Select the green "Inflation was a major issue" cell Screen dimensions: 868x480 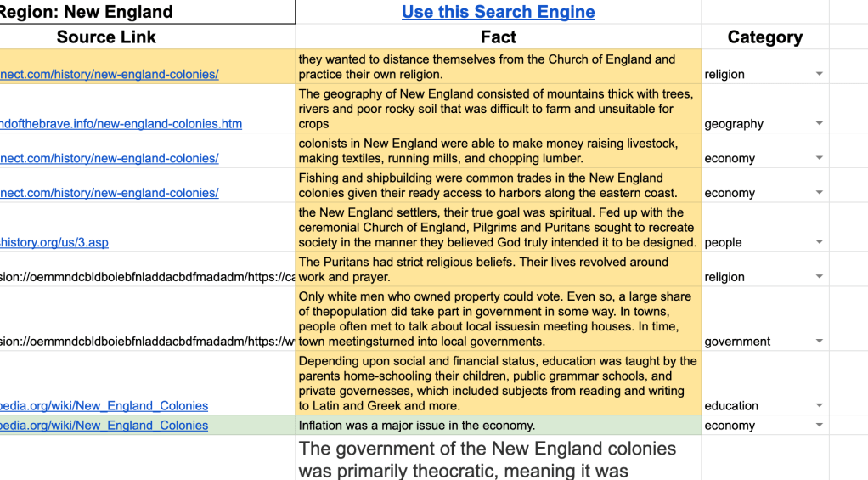click(498, 426)
